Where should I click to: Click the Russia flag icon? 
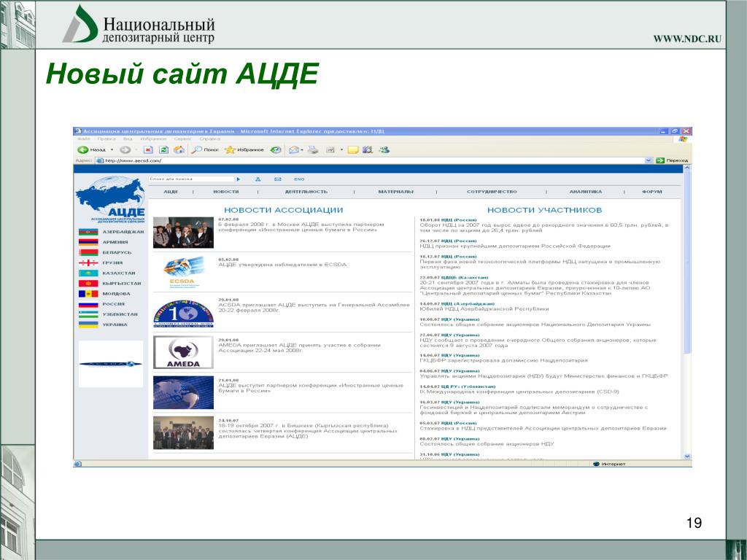88,304
